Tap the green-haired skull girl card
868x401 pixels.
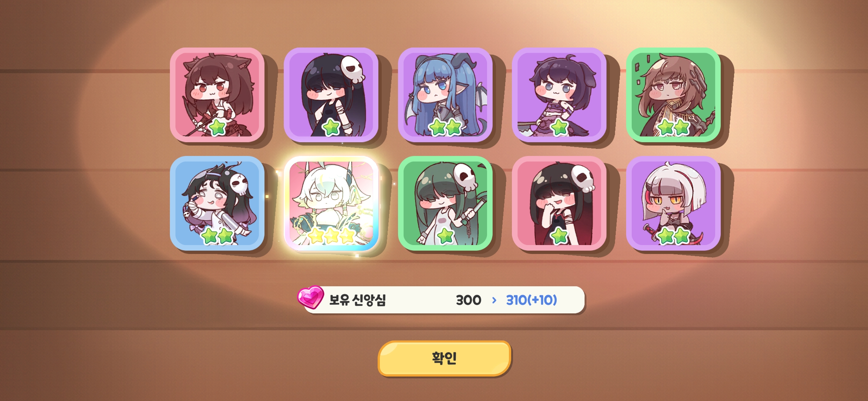tap(445, 203)
